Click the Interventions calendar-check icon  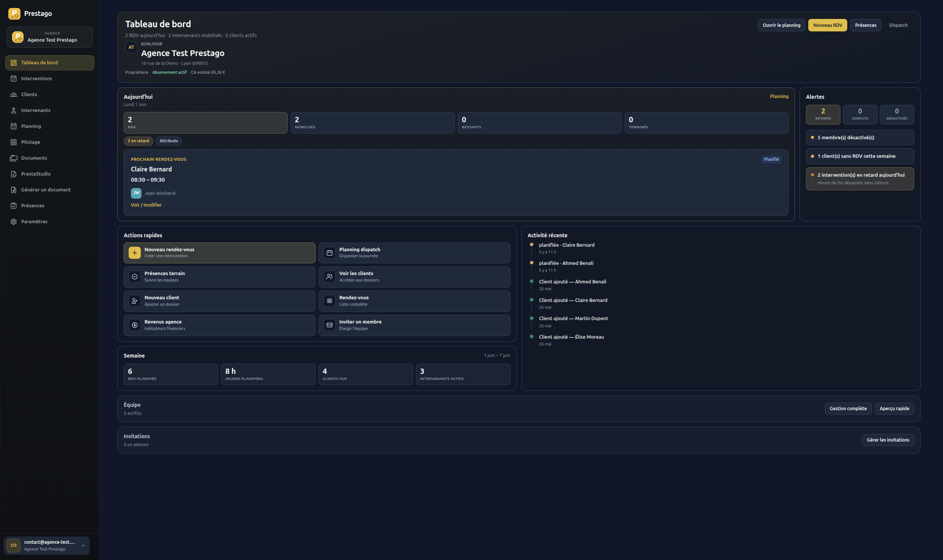14,79
